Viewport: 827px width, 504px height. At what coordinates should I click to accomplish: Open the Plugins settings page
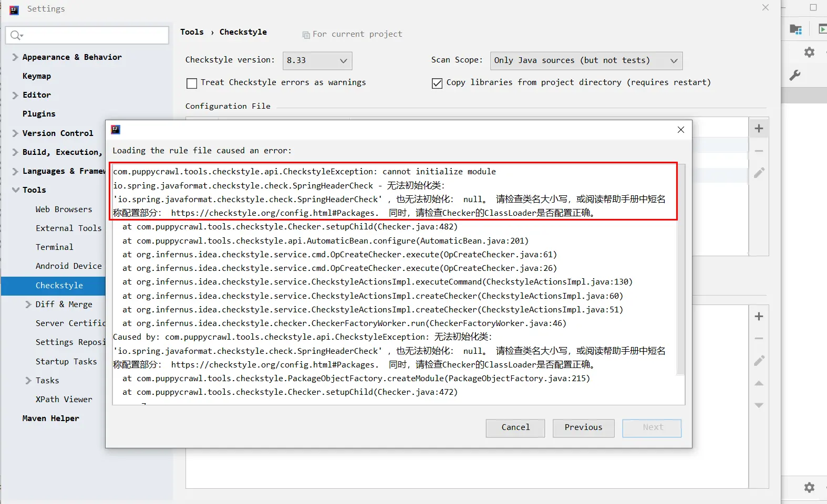click(39, 114)
